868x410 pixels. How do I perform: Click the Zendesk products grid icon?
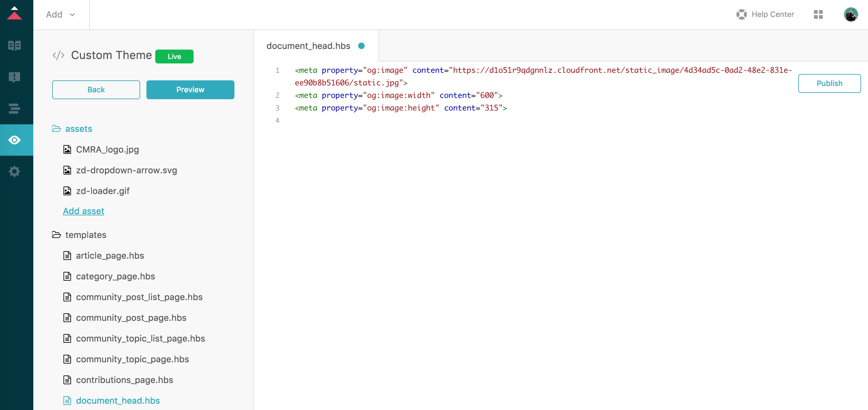(818, 14)
